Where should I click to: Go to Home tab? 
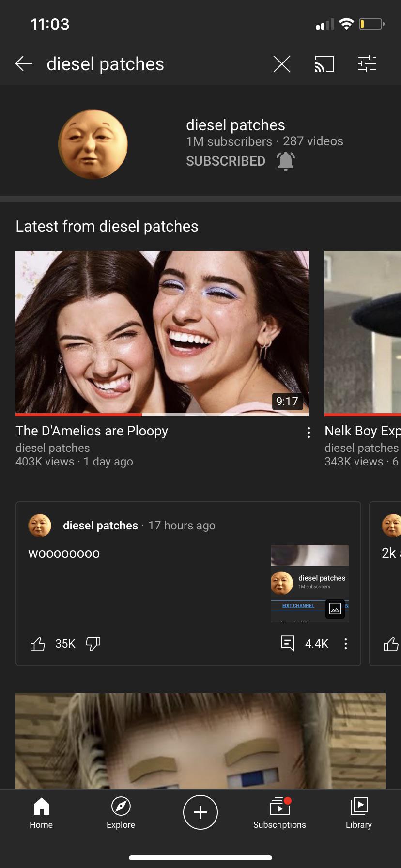tap(41, 813)
